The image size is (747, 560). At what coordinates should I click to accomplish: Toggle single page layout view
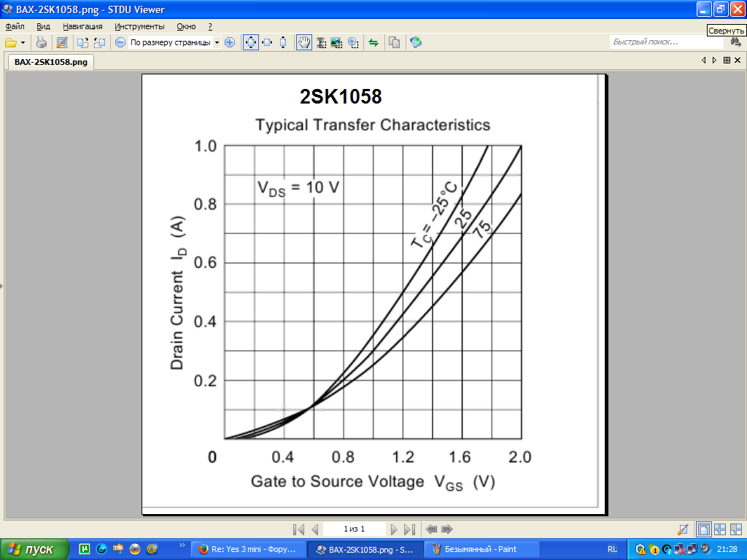[704, 529]
